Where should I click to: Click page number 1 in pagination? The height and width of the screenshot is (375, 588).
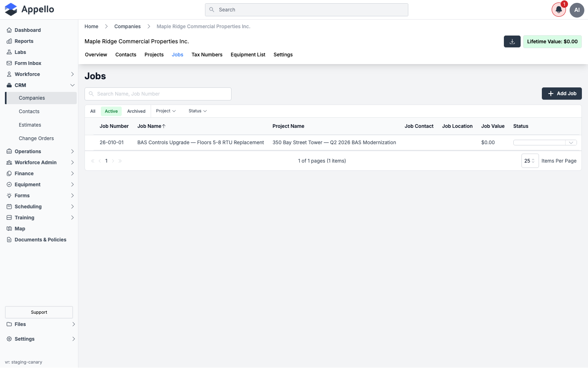[107, 161]
